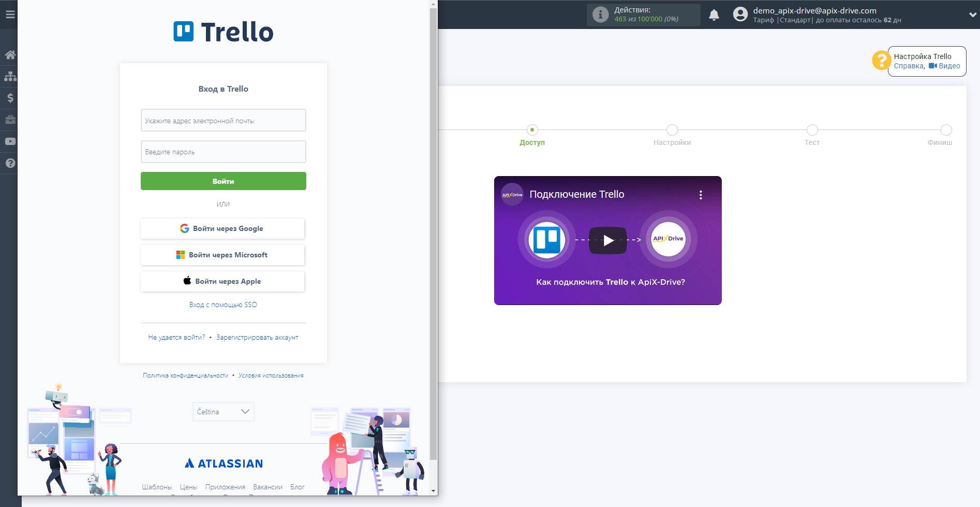
Task: Open the YouTube video icon in sidebar
Action: 10,141
